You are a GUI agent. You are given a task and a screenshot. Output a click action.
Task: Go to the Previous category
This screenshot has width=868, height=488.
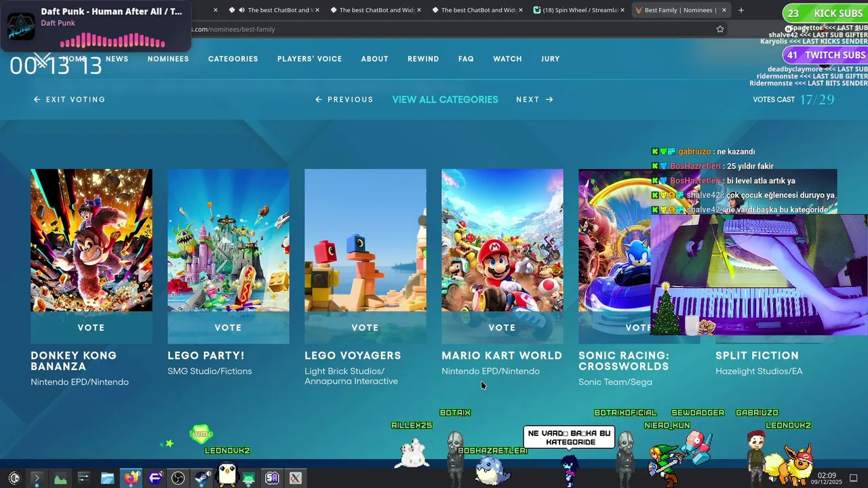pos(344,100)
